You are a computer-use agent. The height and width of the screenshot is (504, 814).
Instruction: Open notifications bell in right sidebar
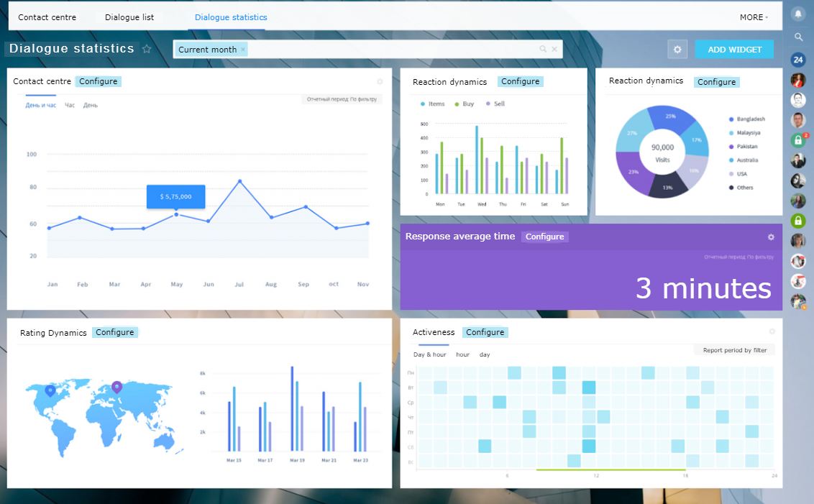click(x=798, y=14)
